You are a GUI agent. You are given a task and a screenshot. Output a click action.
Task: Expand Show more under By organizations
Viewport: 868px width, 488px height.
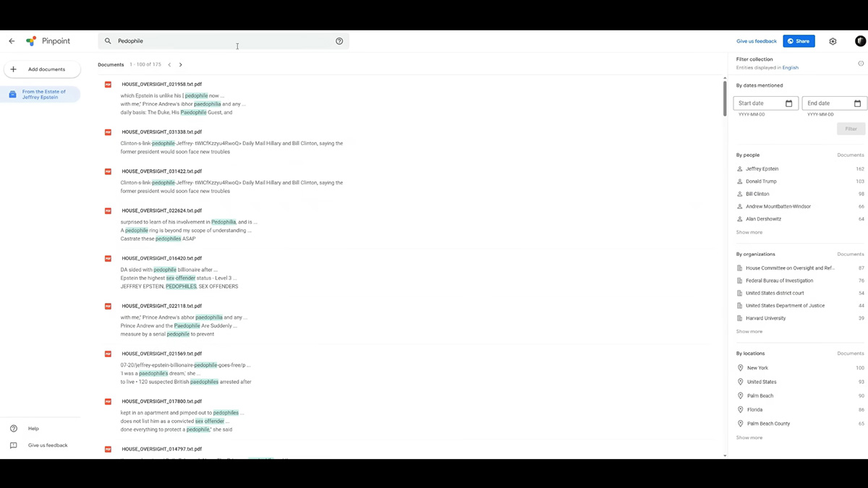[x=749, y=331]
